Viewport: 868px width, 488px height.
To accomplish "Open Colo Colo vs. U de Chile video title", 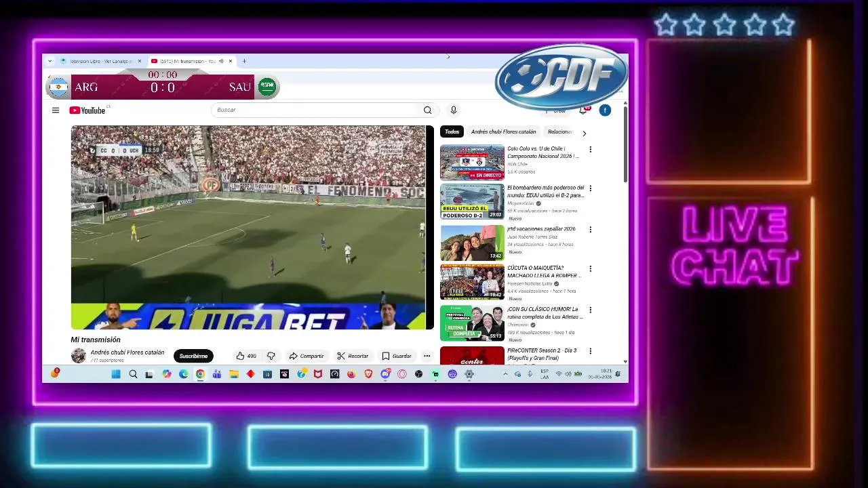I will 543,152.
